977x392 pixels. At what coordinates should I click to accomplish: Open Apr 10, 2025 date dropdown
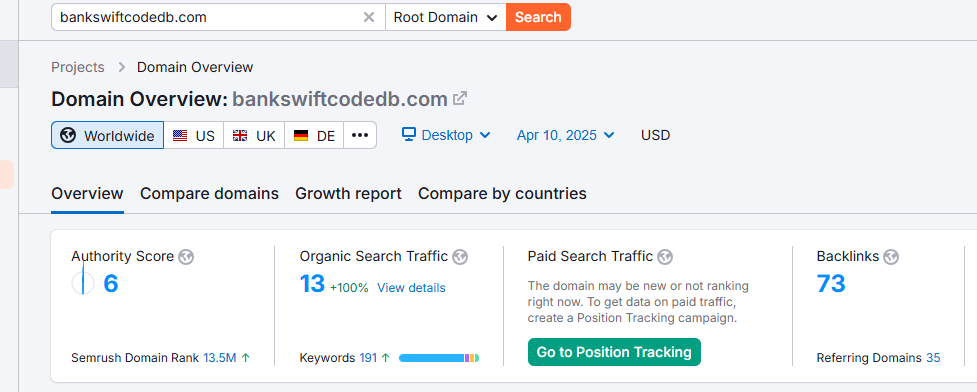click(566, 135)
